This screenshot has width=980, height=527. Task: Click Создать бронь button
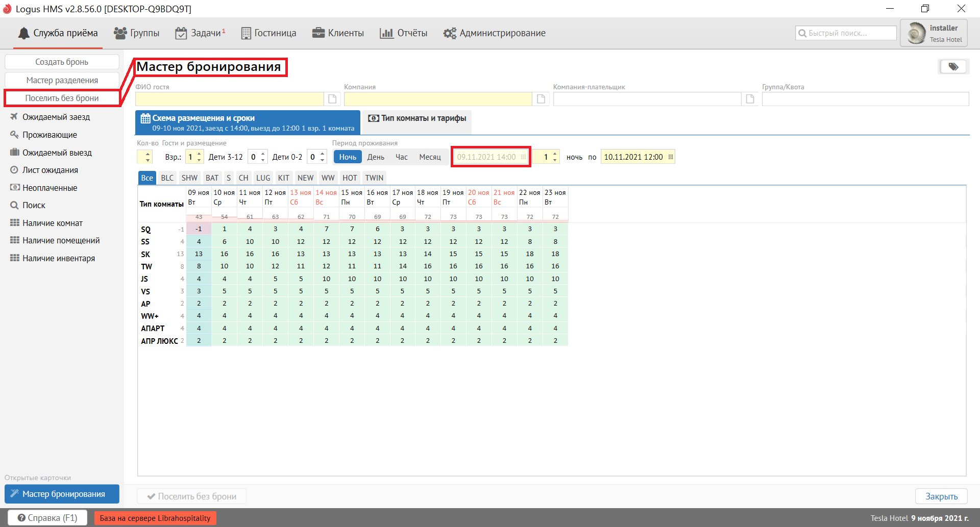(62, 62)
